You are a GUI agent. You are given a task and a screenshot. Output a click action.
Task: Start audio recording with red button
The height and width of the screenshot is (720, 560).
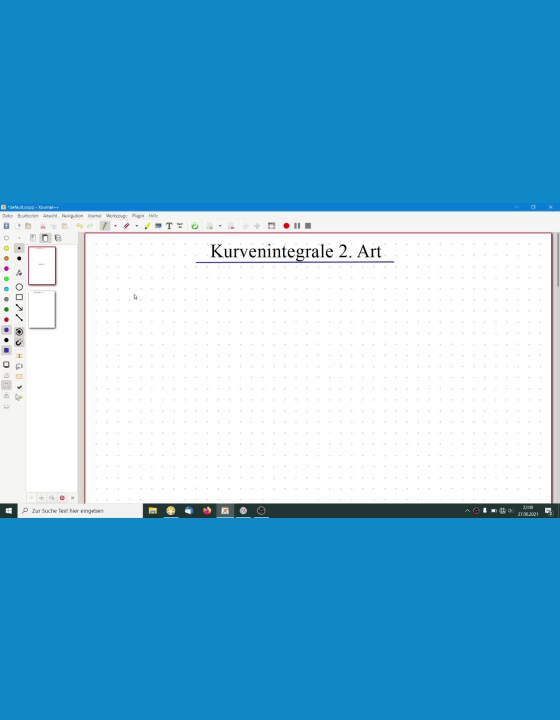tap(286, 225)
